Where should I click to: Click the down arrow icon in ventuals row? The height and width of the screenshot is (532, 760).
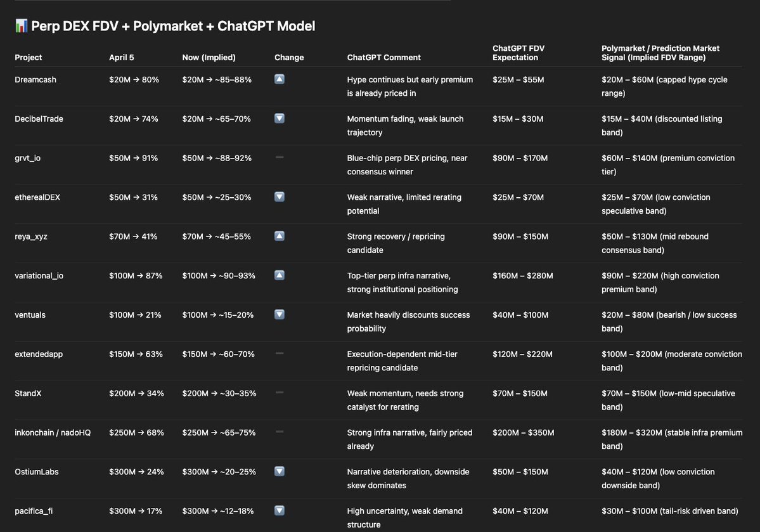(x=280, y=315)
